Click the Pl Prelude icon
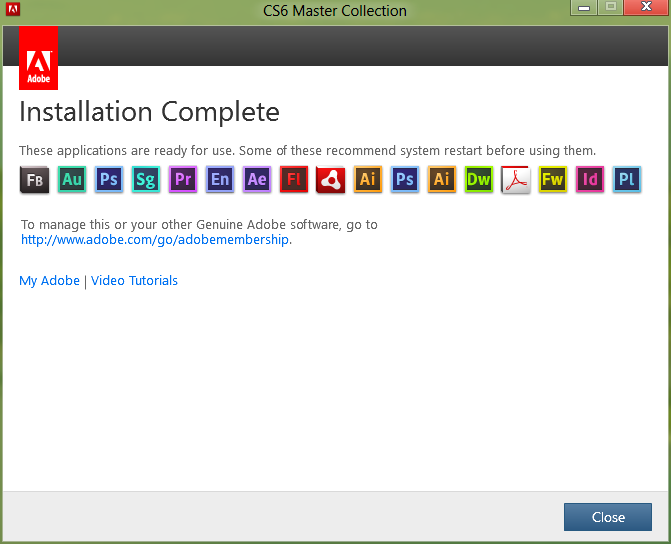 click(627, 179)
